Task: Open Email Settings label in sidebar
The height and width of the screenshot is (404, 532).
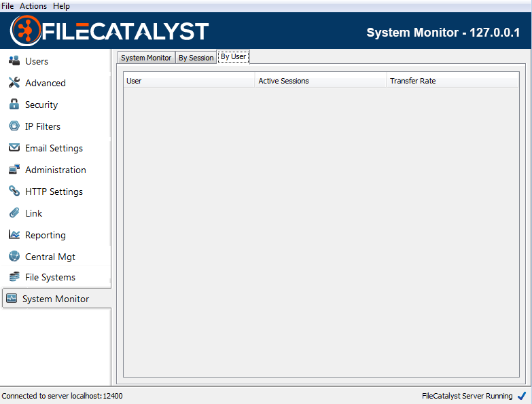Action: (x=54, y=148)
